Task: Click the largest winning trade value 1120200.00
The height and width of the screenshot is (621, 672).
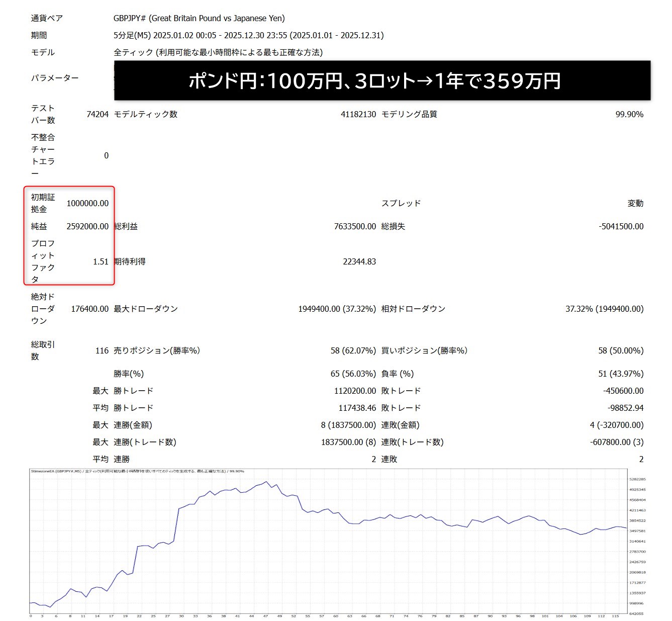Action: pyautogui.click(x=355, y=391)
